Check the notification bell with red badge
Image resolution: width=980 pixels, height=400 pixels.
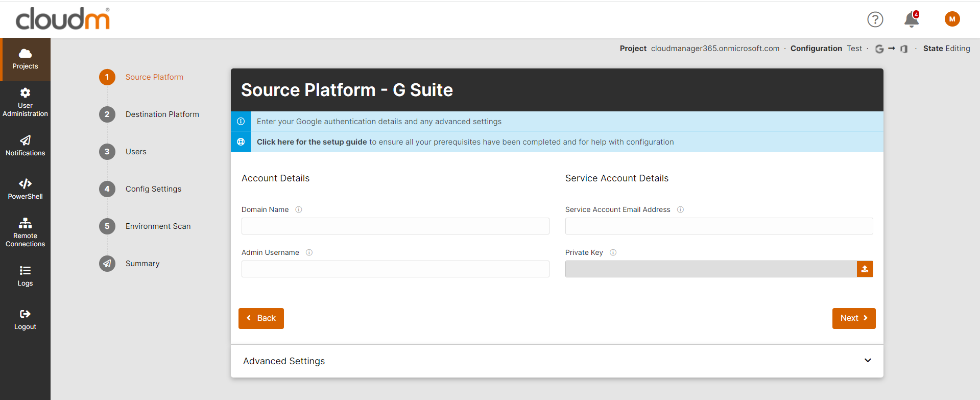click(912, 19)
